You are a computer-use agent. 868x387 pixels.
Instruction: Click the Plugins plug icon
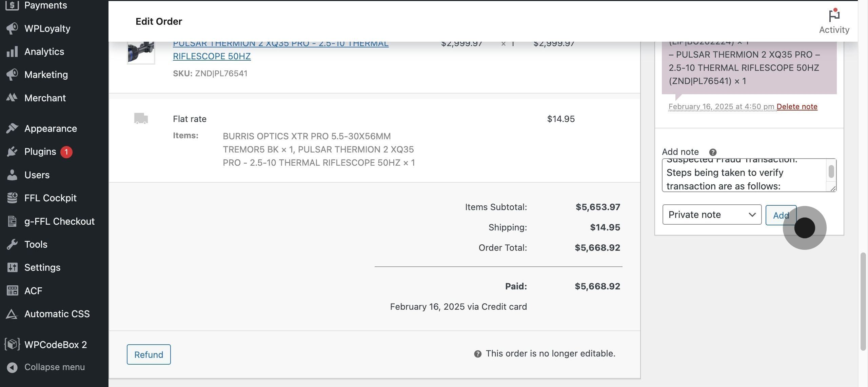tap(12, 151)
